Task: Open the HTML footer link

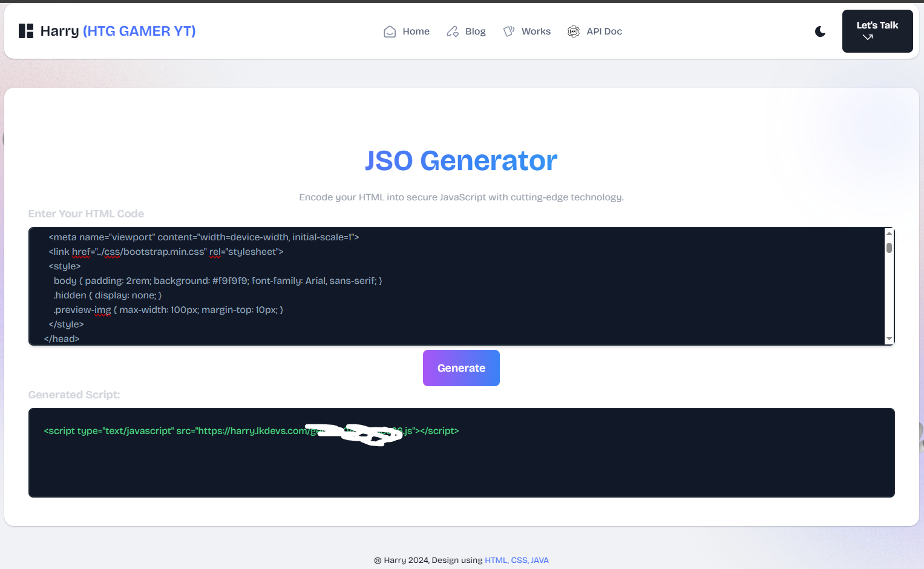Action: 496,561
